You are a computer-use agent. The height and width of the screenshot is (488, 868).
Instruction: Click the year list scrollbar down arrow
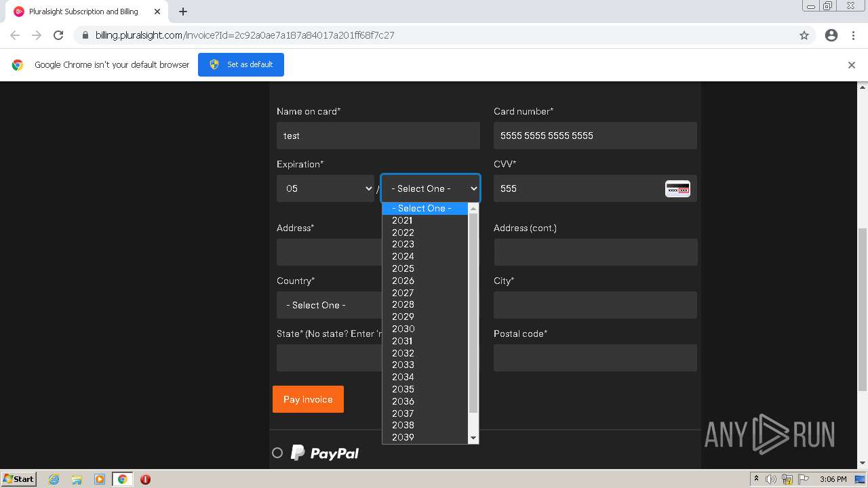click(473, 439)
